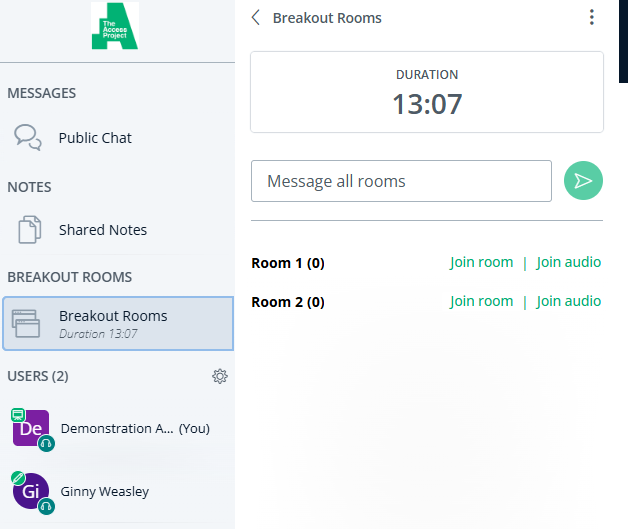Select Demonstration A... (You) user entry

[118, 428]
